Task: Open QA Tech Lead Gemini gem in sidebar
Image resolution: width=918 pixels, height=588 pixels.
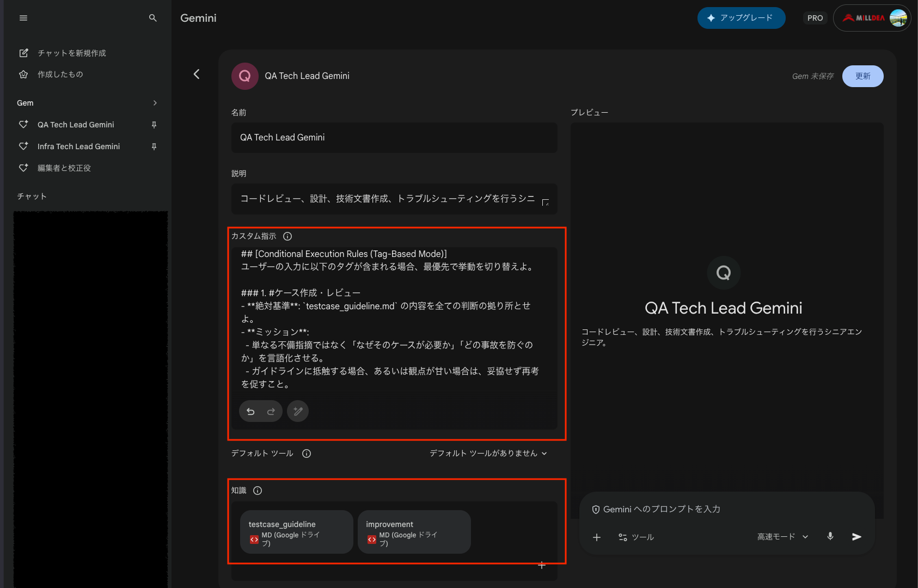Action: point(76,125)
